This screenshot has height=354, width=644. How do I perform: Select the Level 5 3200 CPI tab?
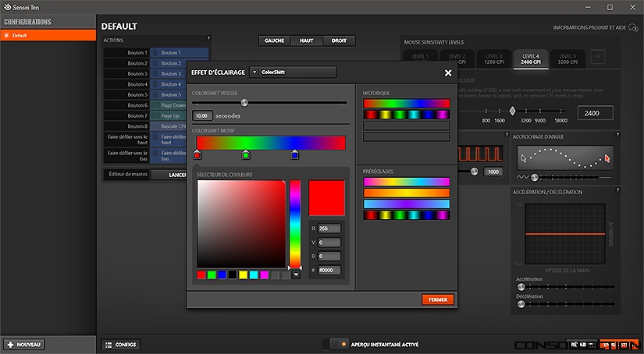(568, 58)
